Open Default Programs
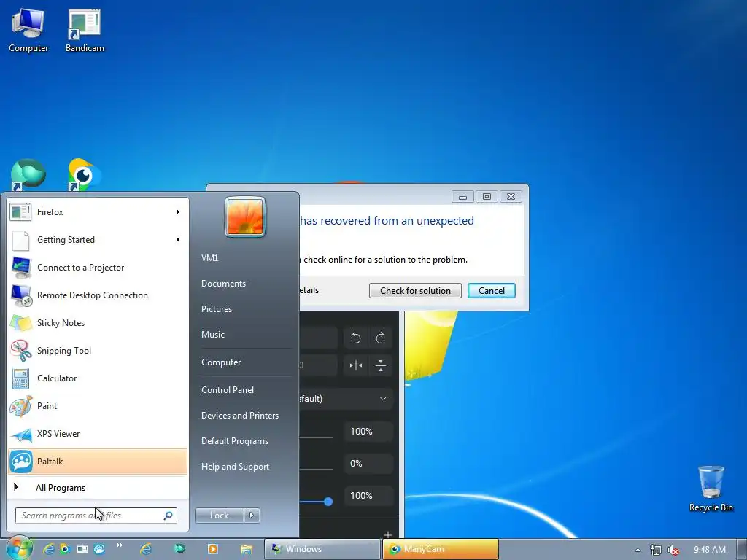The width and height of the screenshot is (747, 560). pos(235,441)
